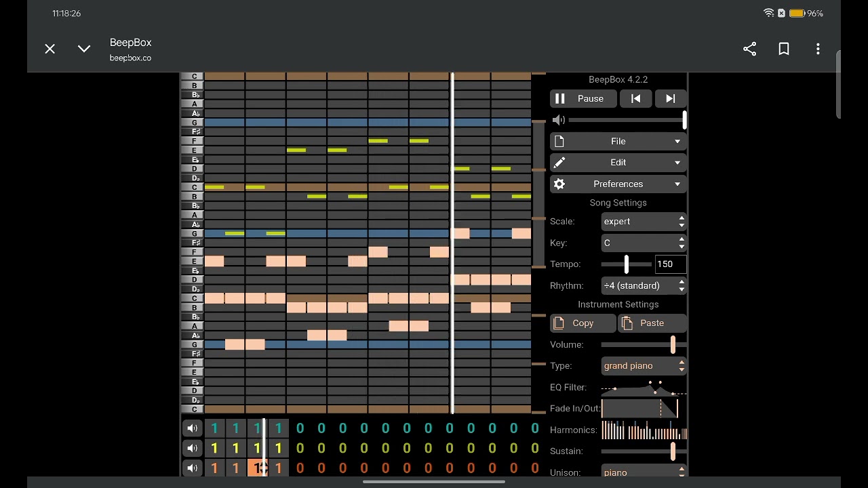
Task: Click the octave scrollbar beside the pattern editor
Action: coord(538,243)
